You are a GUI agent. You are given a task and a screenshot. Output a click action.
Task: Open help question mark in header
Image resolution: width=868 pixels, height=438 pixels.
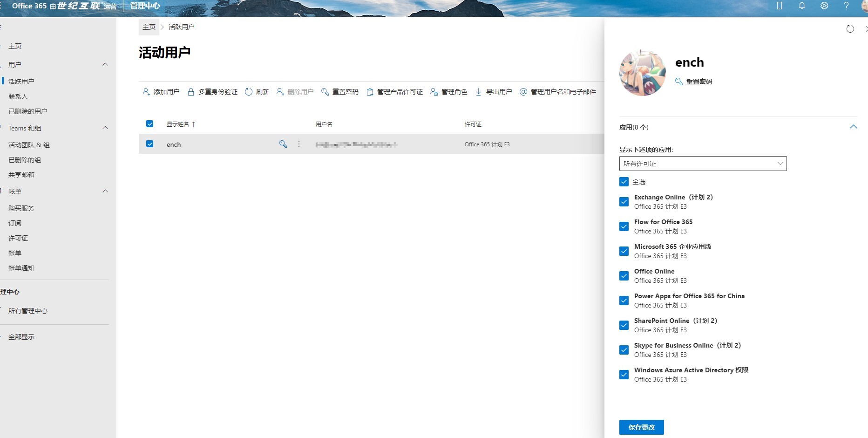tap(847, 6)
